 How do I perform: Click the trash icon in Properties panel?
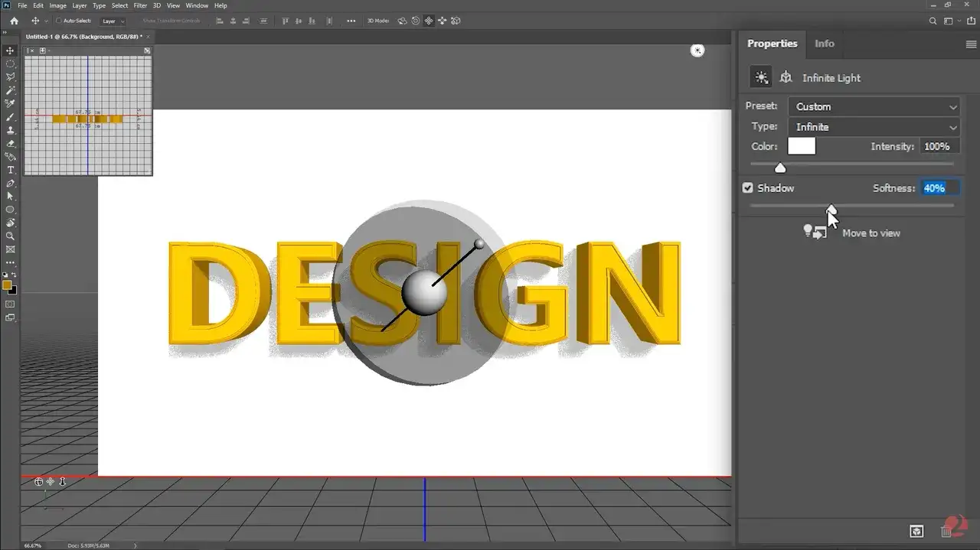coord(947,531)
